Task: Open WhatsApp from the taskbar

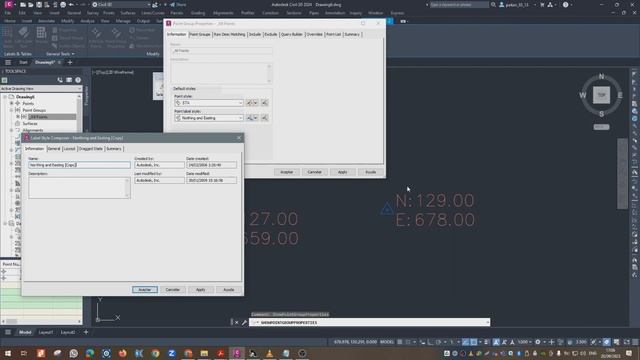Action: (73, 353)
